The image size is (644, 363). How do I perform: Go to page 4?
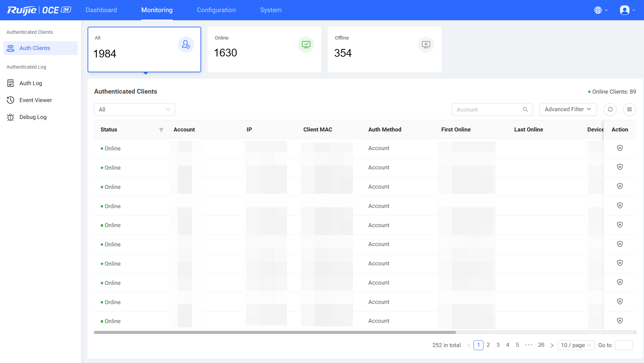pos(508,345)
